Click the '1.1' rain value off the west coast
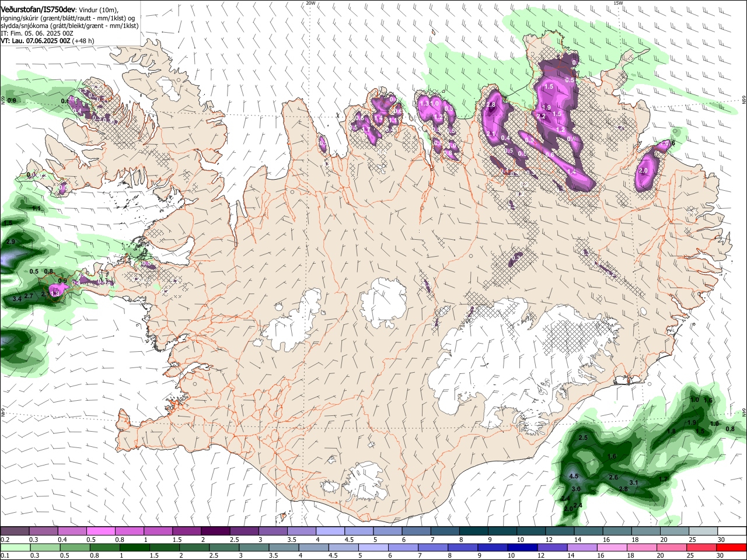Image resolution: width=747 pixels, height=560 pixels. (36, 209)
